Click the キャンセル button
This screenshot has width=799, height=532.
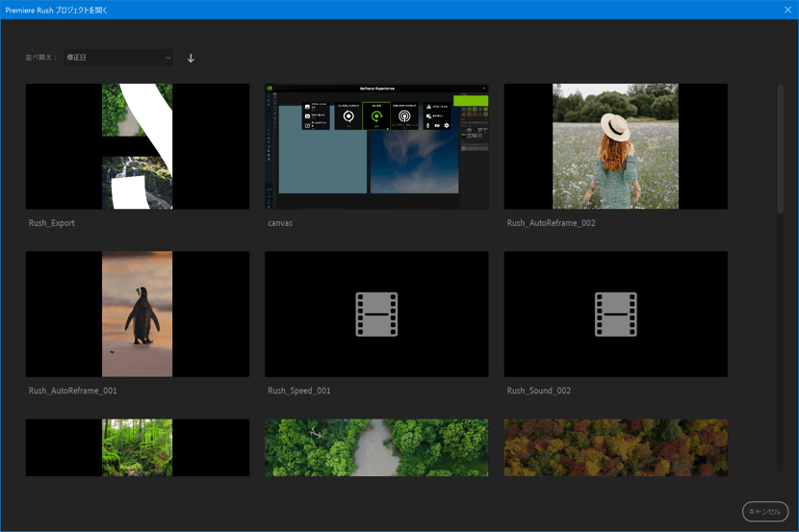[764, 512]
